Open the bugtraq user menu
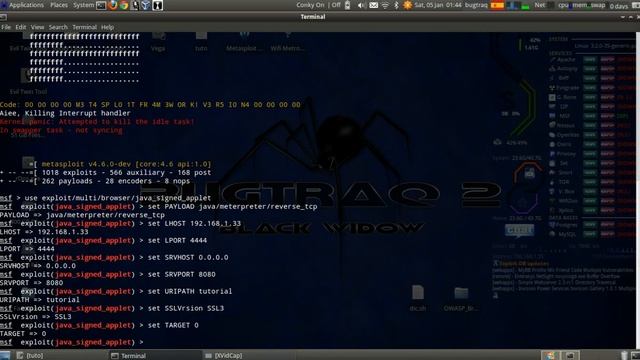640x360 pixels. 476,5
